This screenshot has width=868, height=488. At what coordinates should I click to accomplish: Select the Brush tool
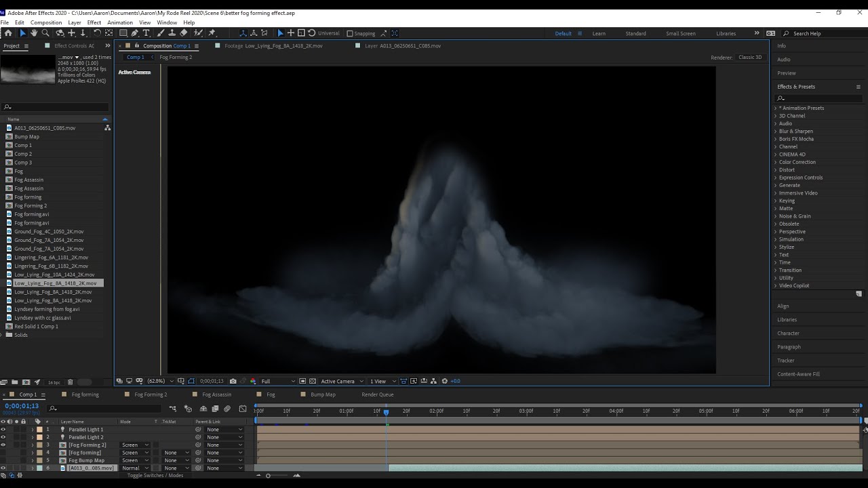coord(161,33)
